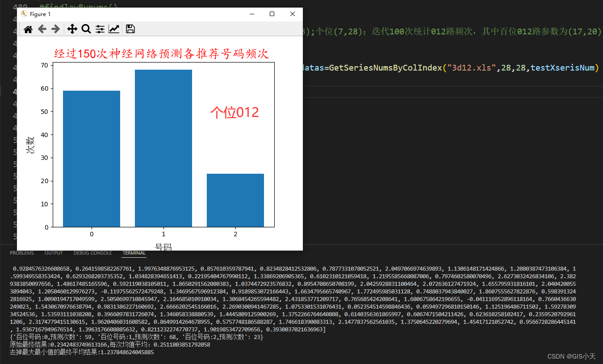The image size is (603, 364).
Task: Go back to the previous plot view
Action: [x=42, y=29]
